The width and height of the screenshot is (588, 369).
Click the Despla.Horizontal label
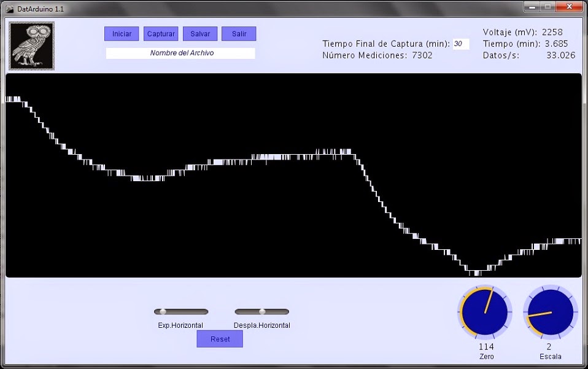point(261,325)
